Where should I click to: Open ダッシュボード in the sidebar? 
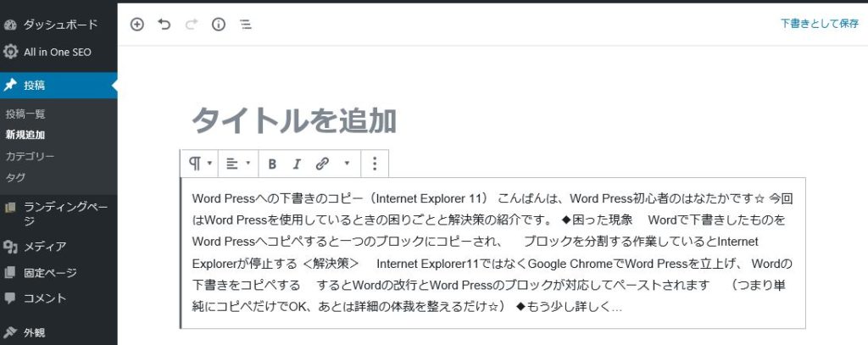pos(58,25)
